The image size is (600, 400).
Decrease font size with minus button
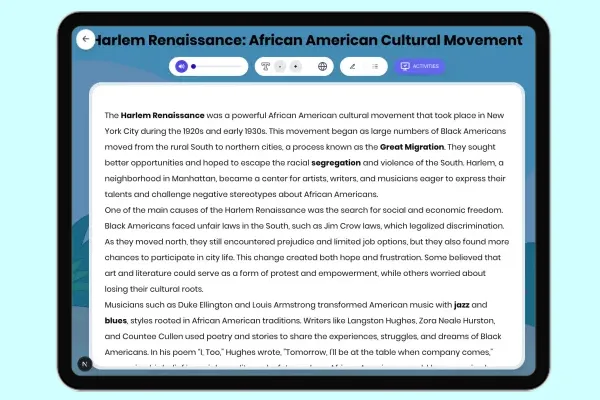[x=280, y=67]
